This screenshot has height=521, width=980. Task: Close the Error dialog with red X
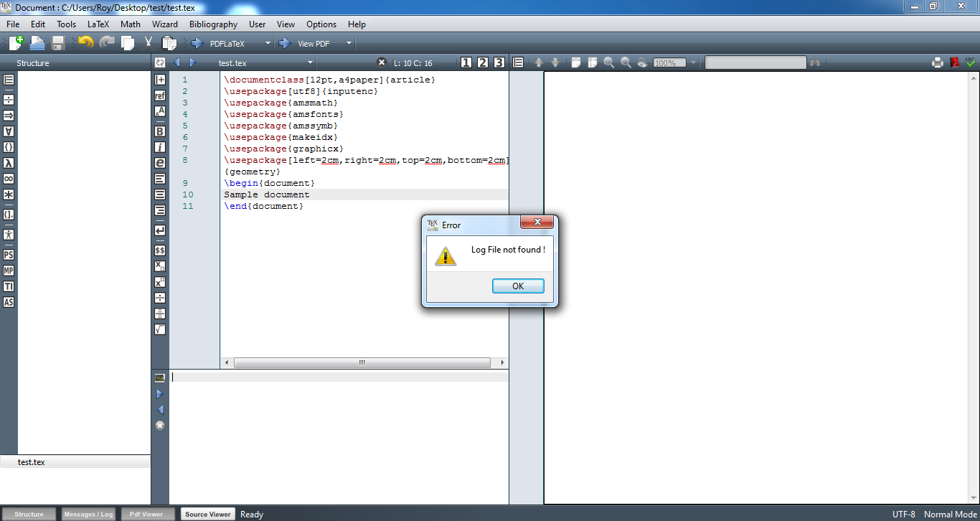(x=536, y=222)
